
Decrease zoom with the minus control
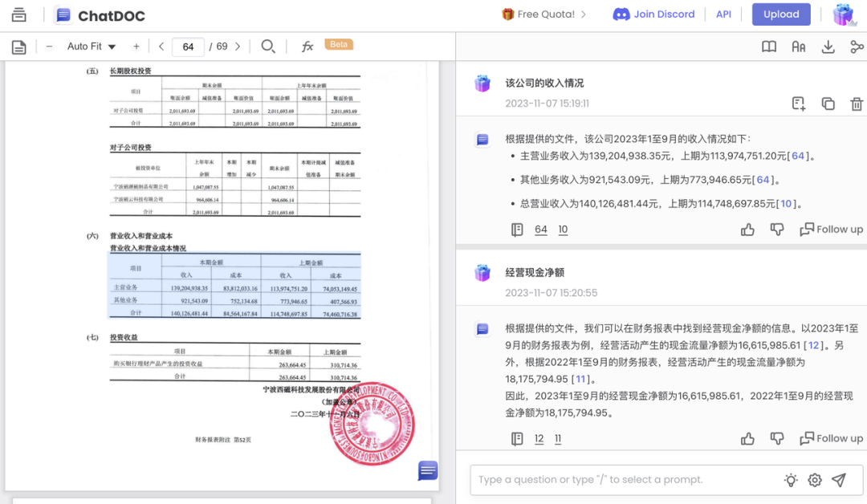pos(51,46)
